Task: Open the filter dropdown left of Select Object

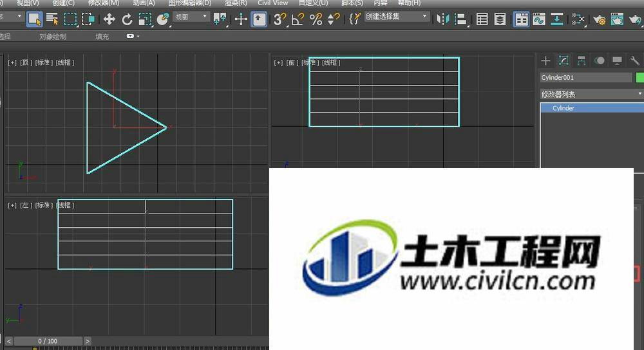Action: [x=11, y=17]
